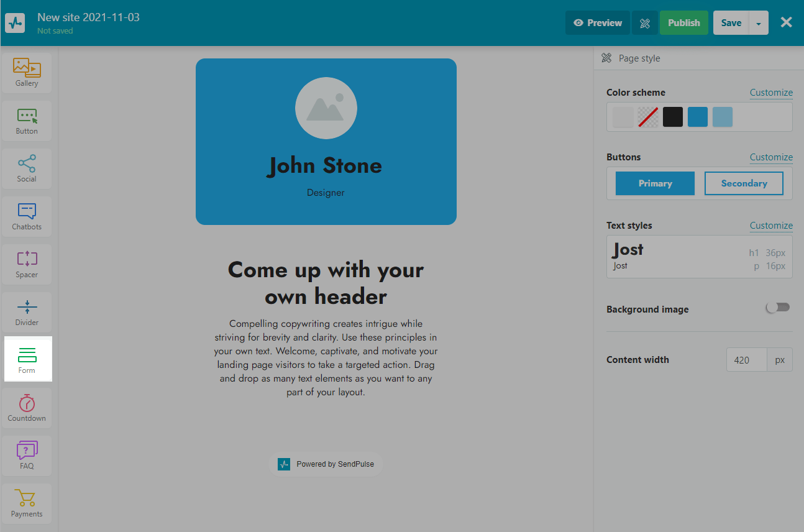Publish the site
The image size is (804, 532).
(x=683, y=23)
